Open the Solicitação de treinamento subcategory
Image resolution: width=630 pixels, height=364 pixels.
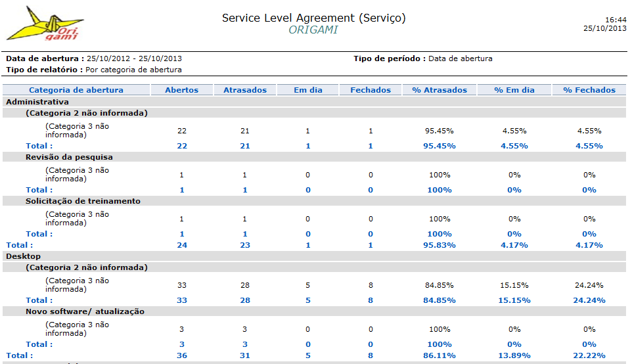pos(83,201)
